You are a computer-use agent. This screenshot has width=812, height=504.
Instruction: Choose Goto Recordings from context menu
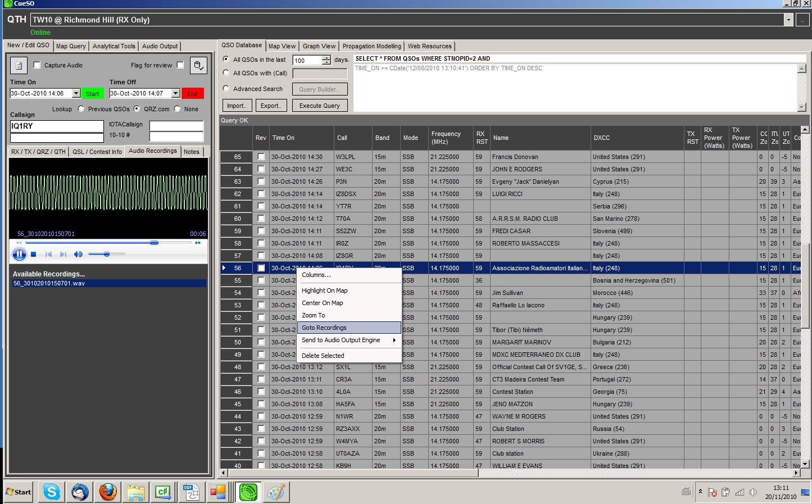click(324, 328)
